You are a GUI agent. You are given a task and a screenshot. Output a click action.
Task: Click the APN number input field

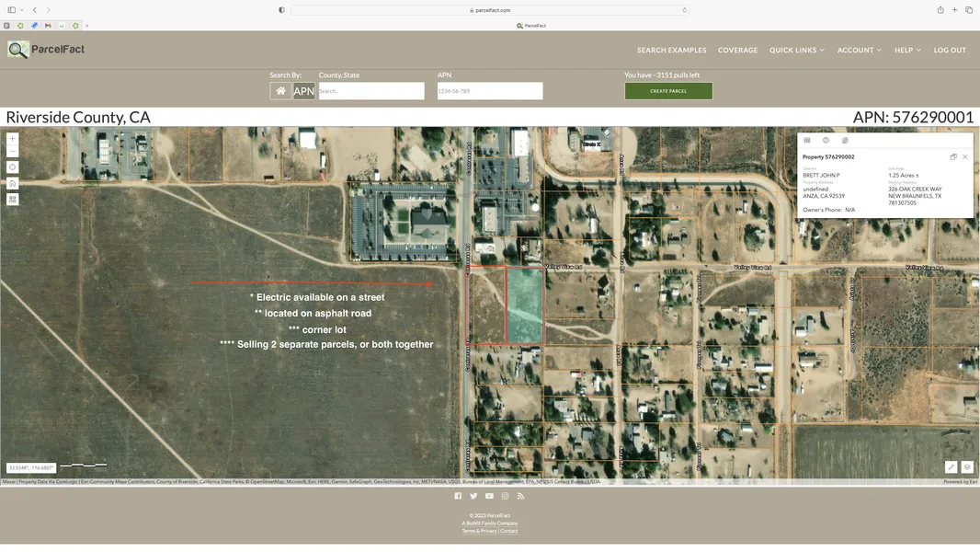(x=489, y=91)
